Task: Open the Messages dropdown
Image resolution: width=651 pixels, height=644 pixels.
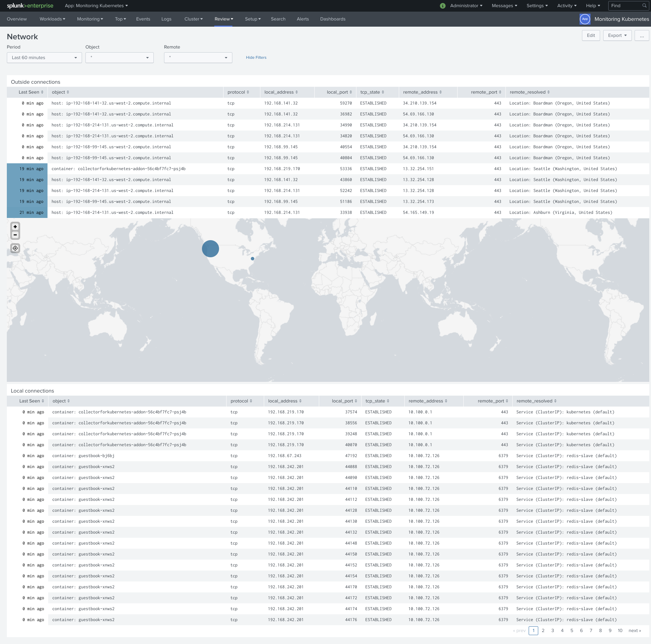Action: (504, 6)
